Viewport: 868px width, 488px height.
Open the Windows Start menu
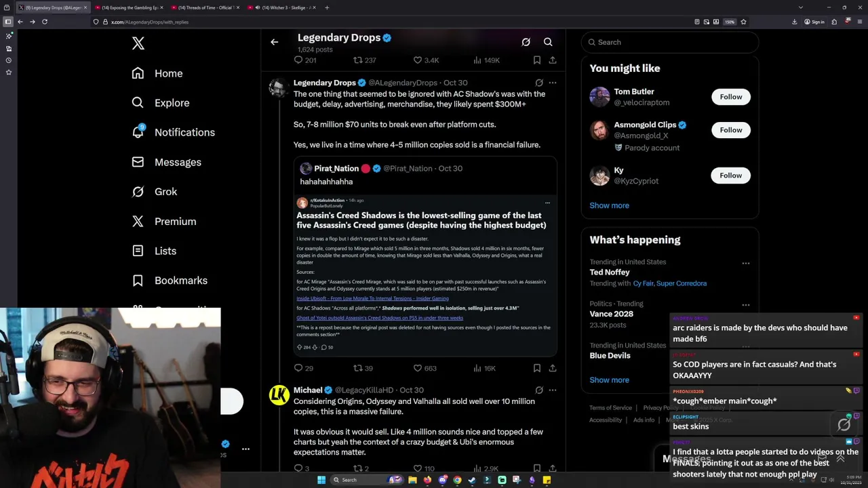tap(321, 480)
